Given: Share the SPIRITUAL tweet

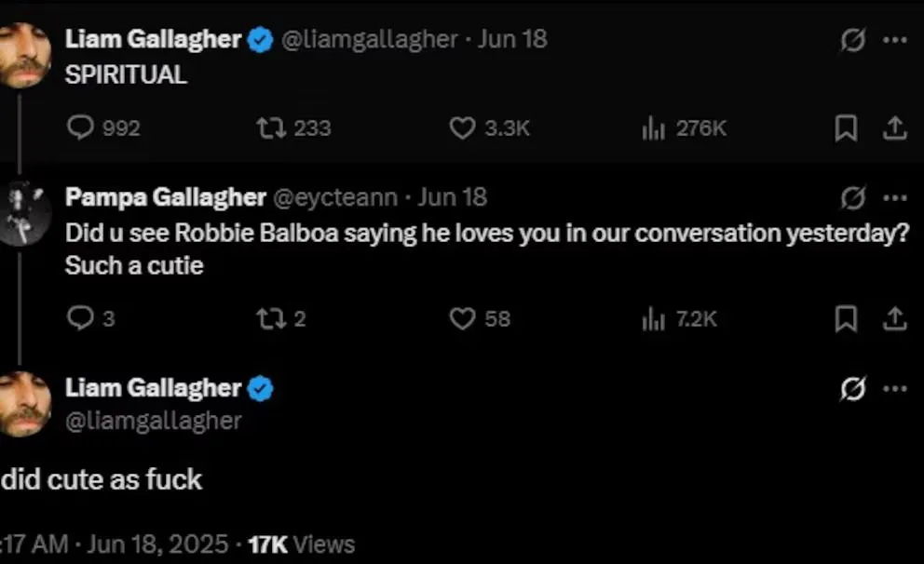Looking at the screenshot, I should [x=894, y=128].
